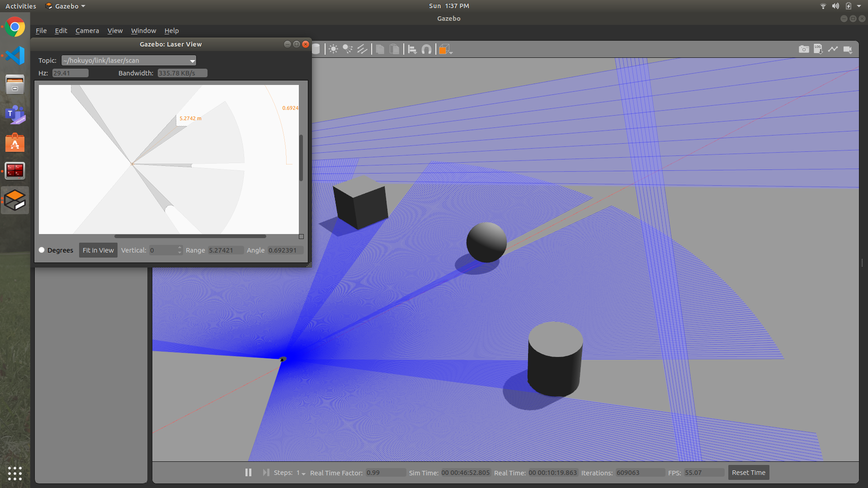Open the align tool dropdown
The image size is (868, 488).
pyautogui.click(x=412, y=49)
